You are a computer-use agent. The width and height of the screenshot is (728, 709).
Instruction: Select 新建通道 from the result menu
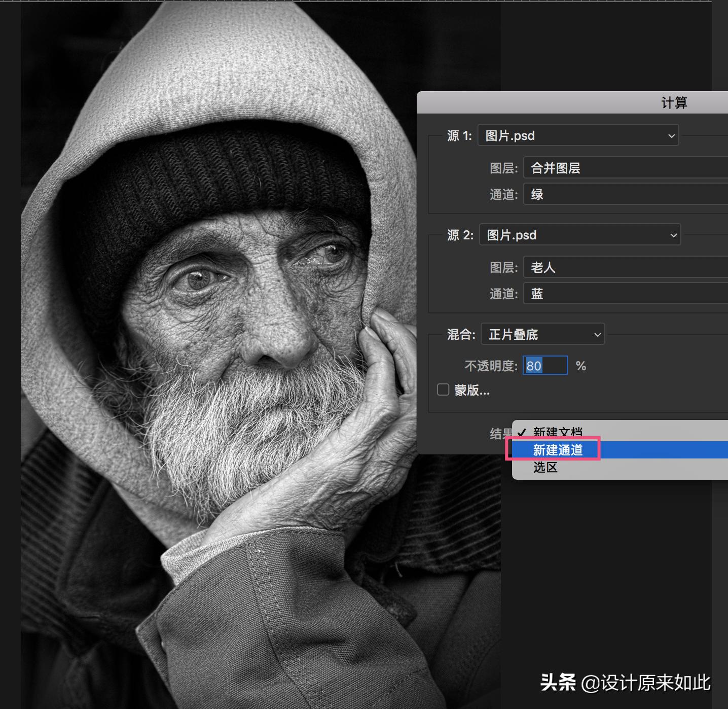(557, 450)
